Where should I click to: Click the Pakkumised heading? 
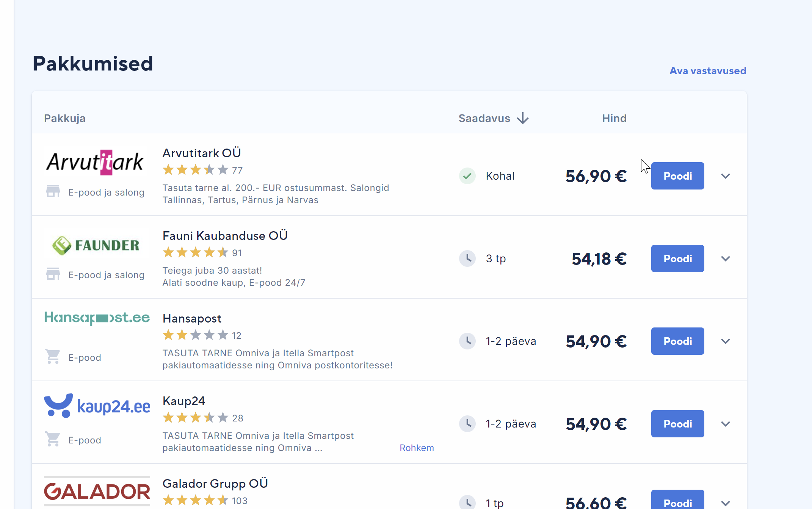(92, 63)
